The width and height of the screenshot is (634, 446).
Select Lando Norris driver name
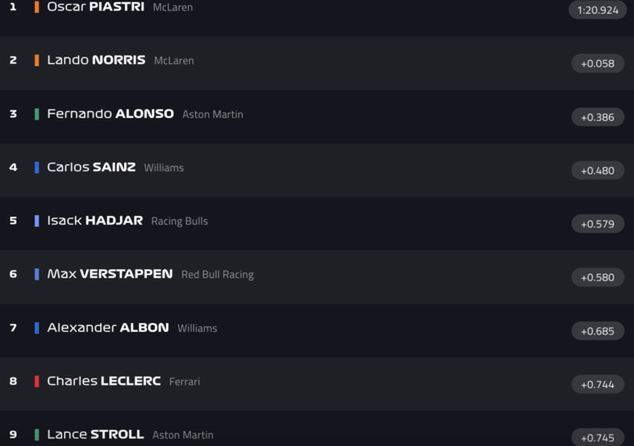(x=96, y=60)
